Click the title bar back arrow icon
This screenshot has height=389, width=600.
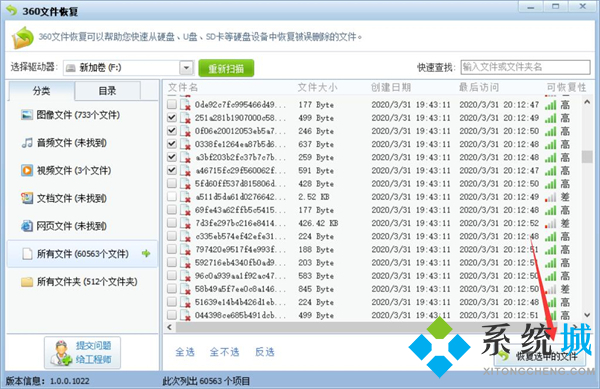[12, 10]
